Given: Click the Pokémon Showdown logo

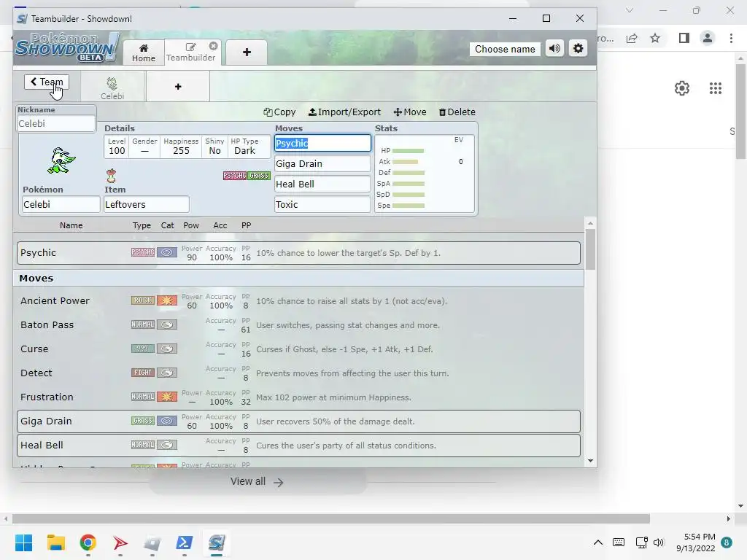Looking at the screenshot, I should [66, 47].
